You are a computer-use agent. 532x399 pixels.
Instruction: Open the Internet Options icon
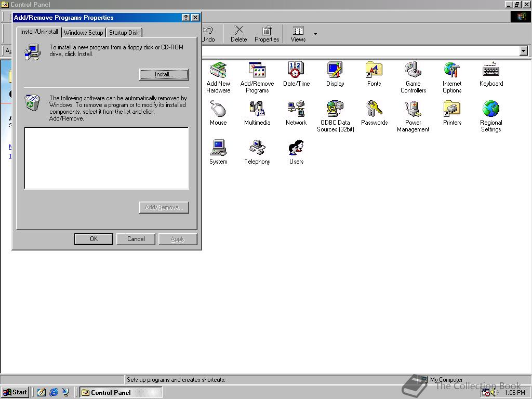pyautogui.click(x=452, y=78)
